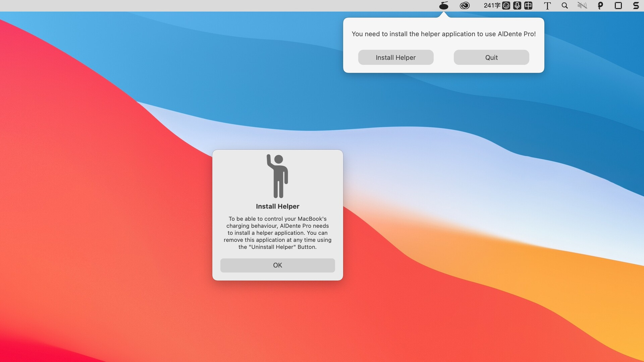Click the P-shaped menu bar icon
Viewport: 644px width, 362px height.
click(x=600, y=6)
